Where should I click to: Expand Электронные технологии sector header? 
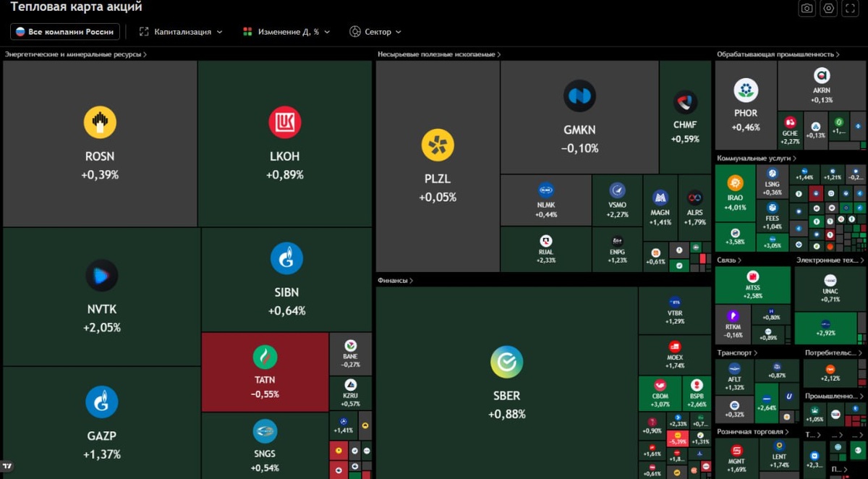[830, 260]
